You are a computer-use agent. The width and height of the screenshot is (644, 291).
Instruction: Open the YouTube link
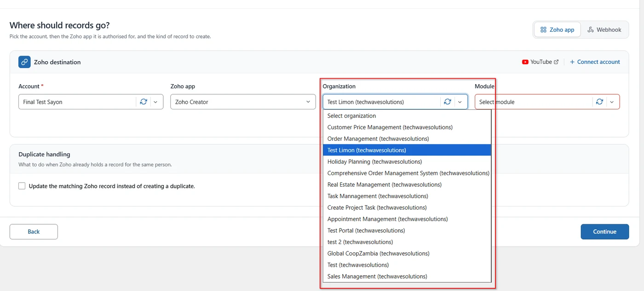tap(540, 62)
